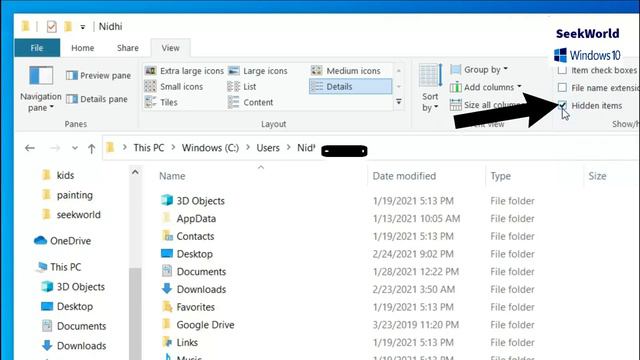Select the Google Drive folder
Viewport: 640px width, 360px height.
[x=205, y=325]
